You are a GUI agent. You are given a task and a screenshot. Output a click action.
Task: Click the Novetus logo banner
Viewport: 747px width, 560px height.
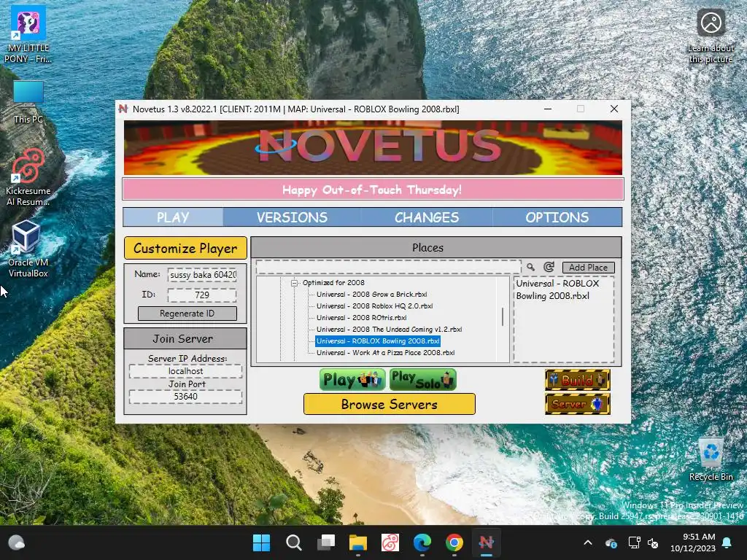click(373, 147)
